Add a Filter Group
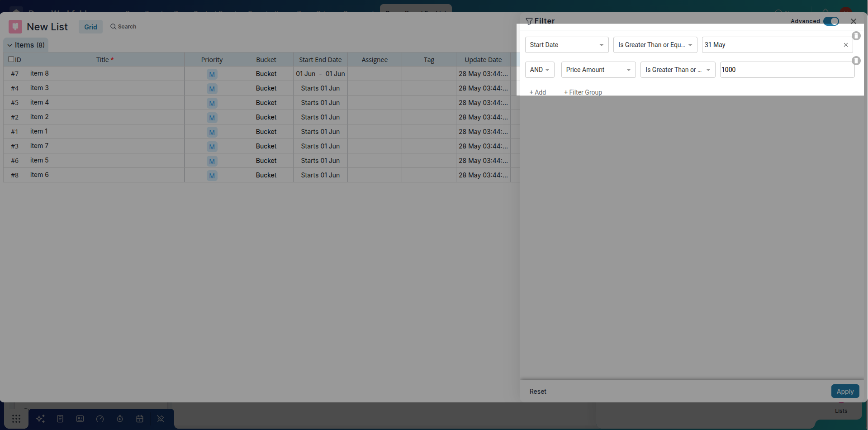 click(x=583, y=92)
